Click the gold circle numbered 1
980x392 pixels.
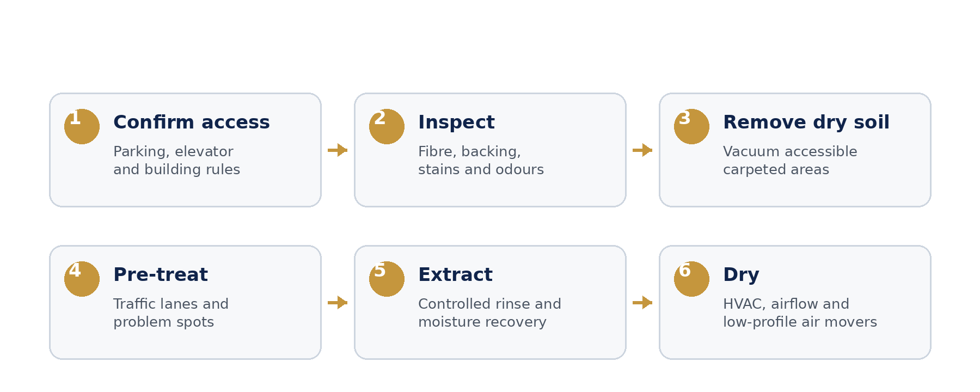coord(82,126)
